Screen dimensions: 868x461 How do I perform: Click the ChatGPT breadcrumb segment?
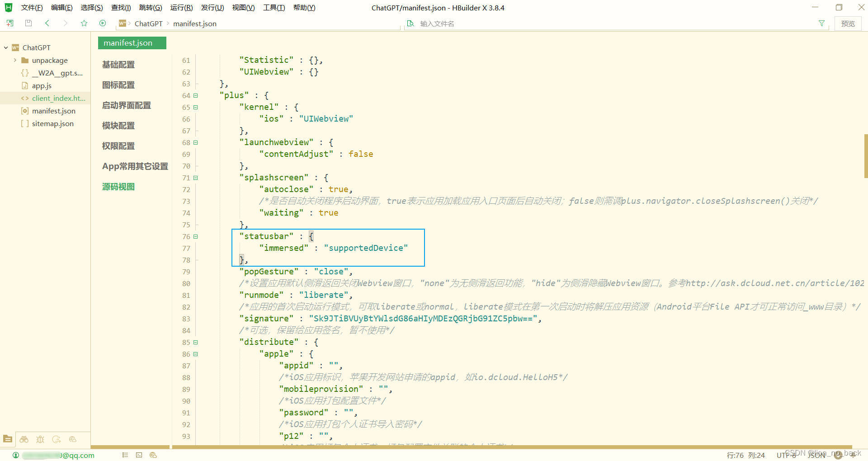click(x=148, y=24)
